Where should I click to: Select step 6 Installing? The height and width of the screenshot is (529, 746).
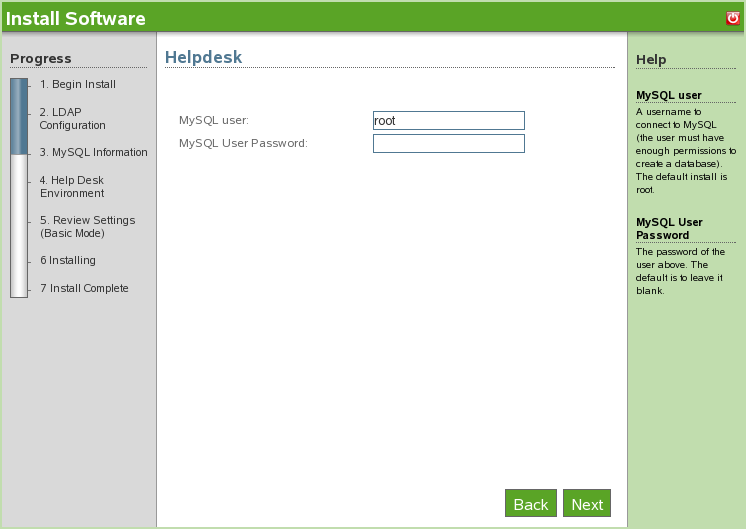click(68, 260)
